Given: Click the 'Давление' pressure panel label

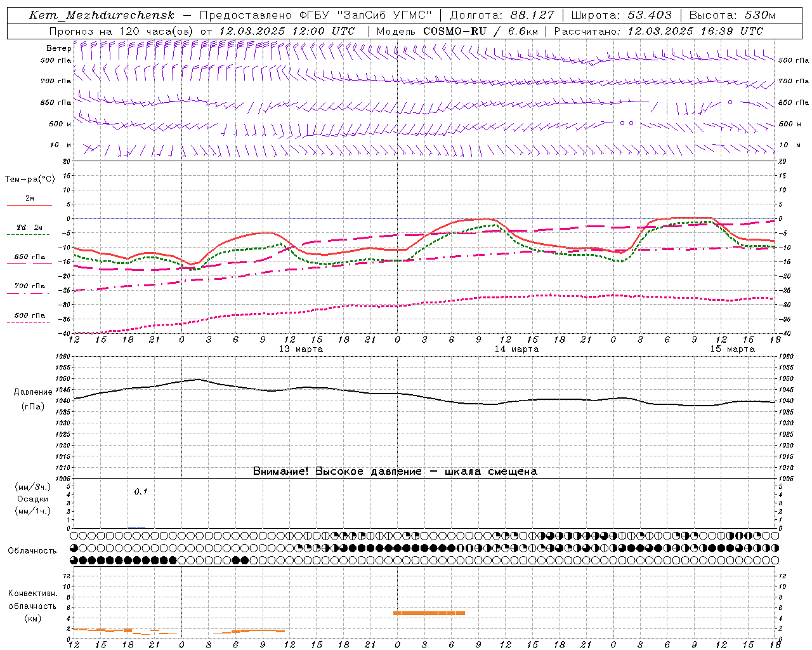Looking at the screenshot, I should coord(33,392).
